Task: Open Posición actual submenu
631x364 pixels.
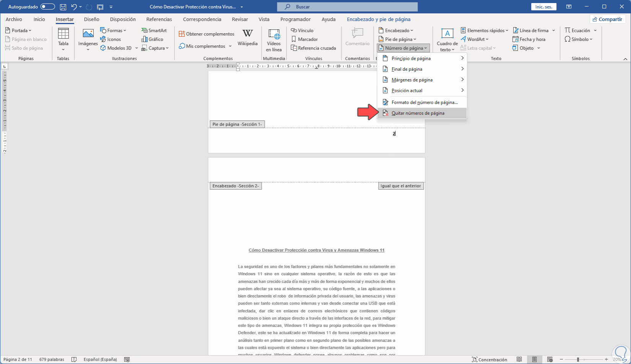Action: pyautogui.click(x=422, y=91)
